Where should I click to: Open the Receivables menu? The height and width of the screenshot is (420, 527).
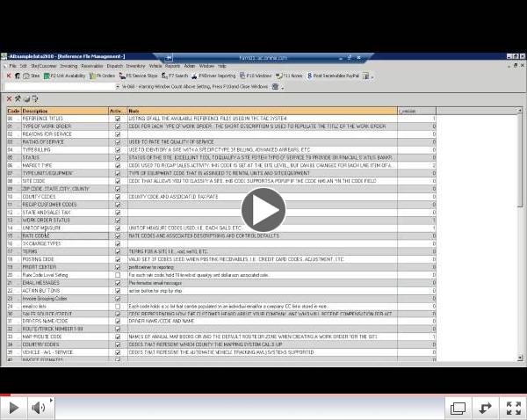click(92, 66)
